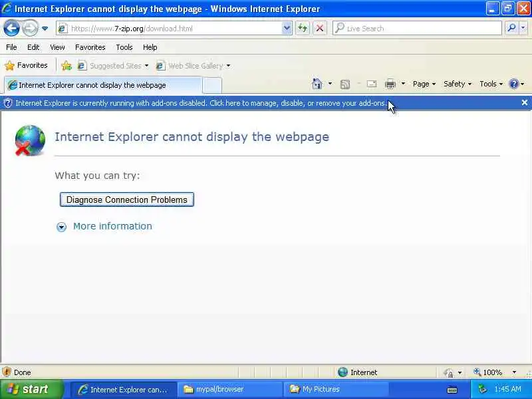This screenshot has width=532, height=399.
Task: Open the Page command bar menu
Action: click(x=424, y=84)
